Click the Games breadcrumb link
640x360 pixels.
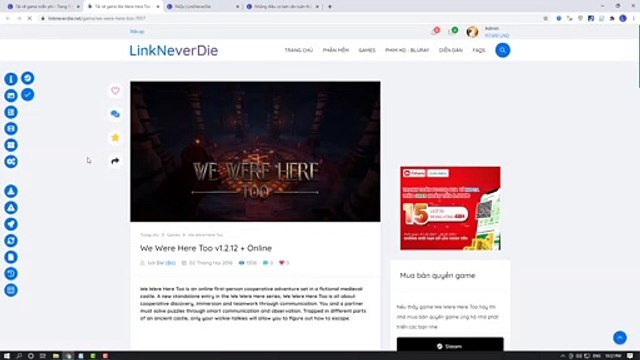pos(173,235)
